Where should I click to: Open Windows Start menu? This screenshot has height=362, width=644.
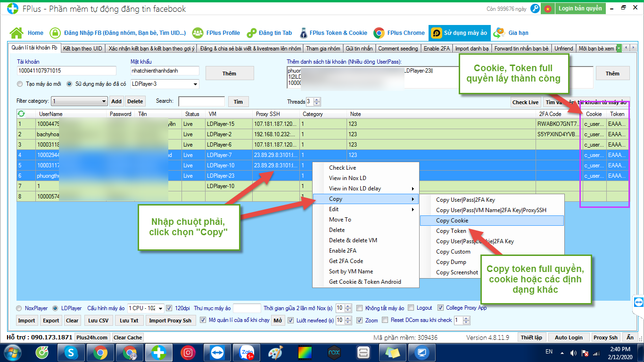click(x=12, y=353)
